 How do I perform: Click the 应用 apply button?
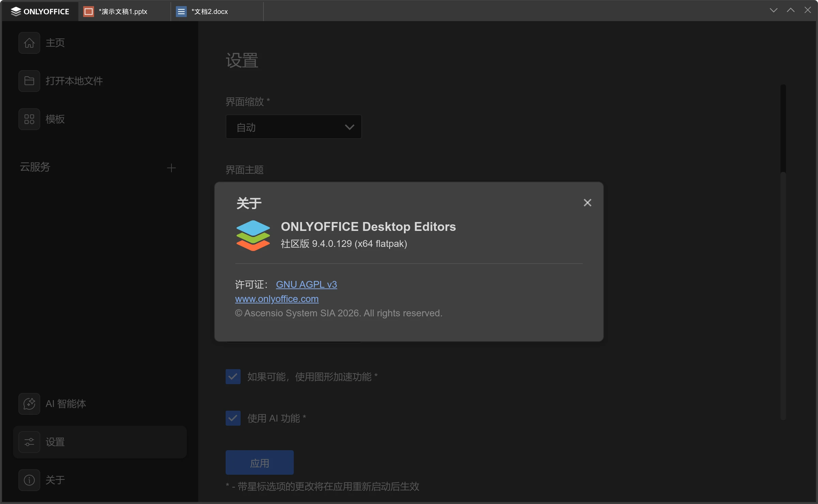260,463
